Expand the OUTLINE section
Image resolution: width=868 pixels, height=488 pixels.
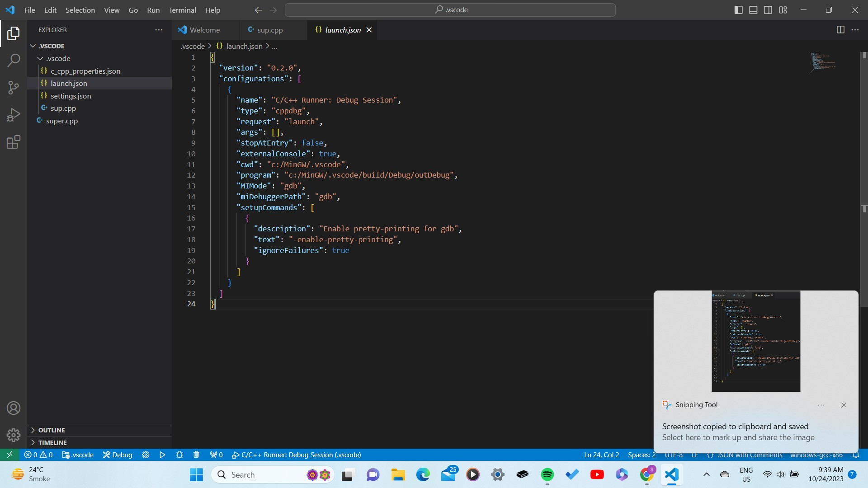point(51,430)
